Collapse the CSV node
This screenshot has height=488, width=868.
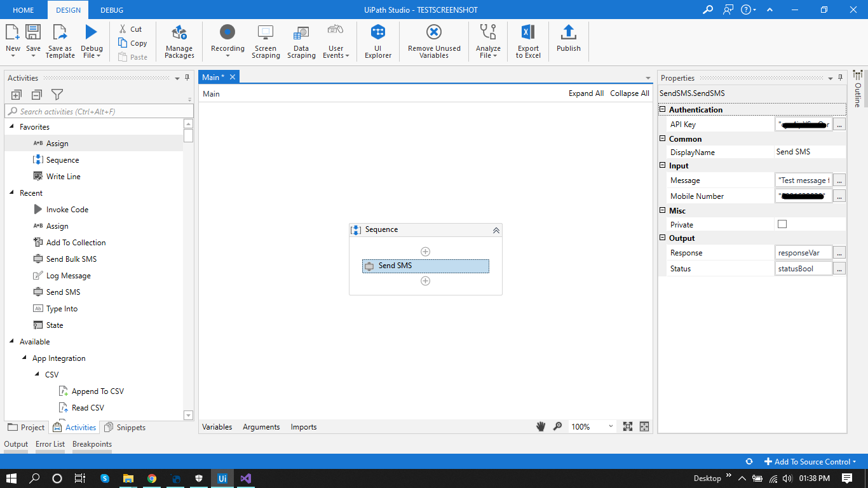click(x=37, y=374)
